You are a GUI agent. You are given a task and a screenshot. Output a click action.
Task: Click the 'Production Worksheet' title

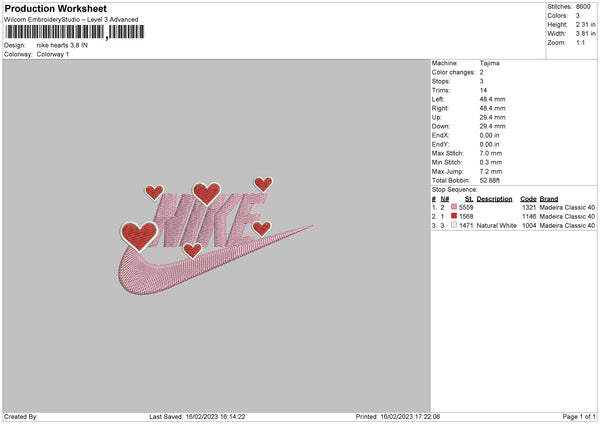tap(55, 8)
